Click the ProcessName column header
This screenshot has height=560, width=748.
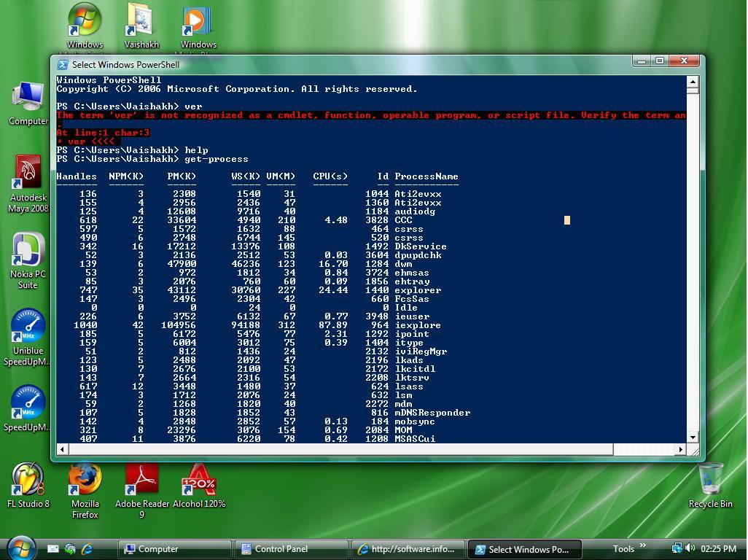click(426, 176)
